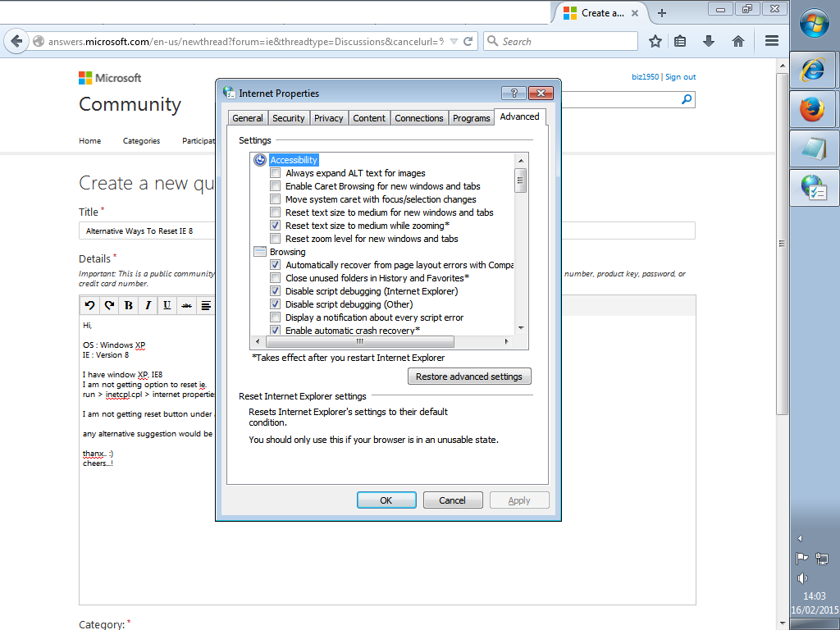Uncheck Disable script debugging (Internet Explorer)
The image size is (840, 630).
(275, 291)
